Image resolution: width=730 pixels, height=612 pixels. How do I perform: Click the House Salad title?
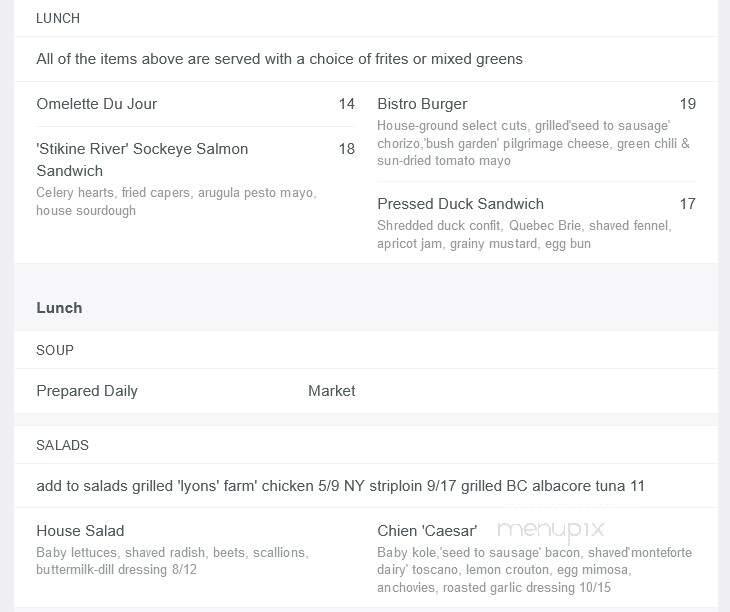pos(80,531)
